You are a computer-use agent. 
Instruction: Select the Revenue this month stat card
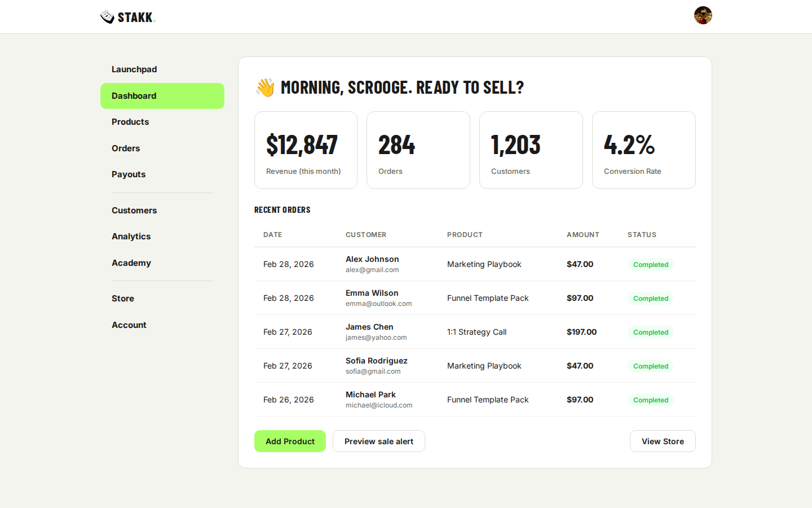coord(306,150)
